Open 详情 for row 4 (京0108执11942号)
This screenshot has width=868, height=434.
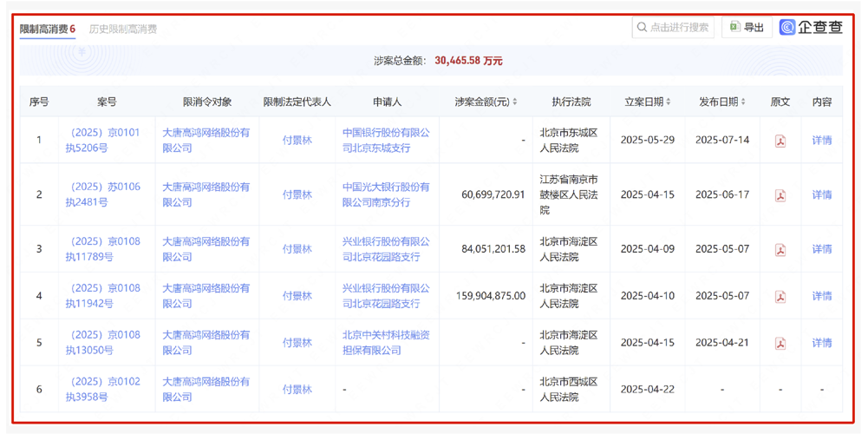click(x=821, y=296)
